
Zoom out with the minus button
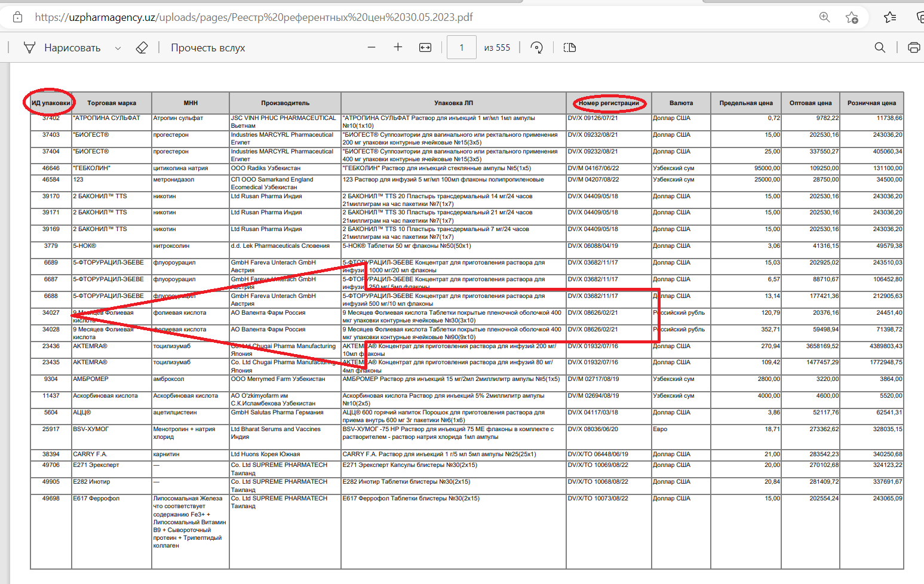[x=372, y=47]
